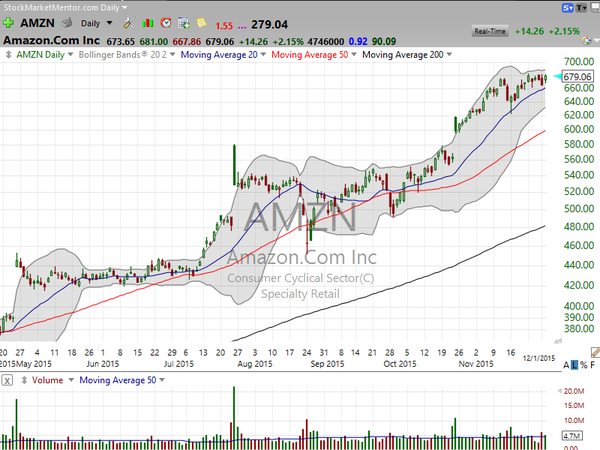The width and height of the screenshot is (600, 450).
Task: Open the StockMarketMentor.com Daily layout dropdown
Action: [124, 7]
